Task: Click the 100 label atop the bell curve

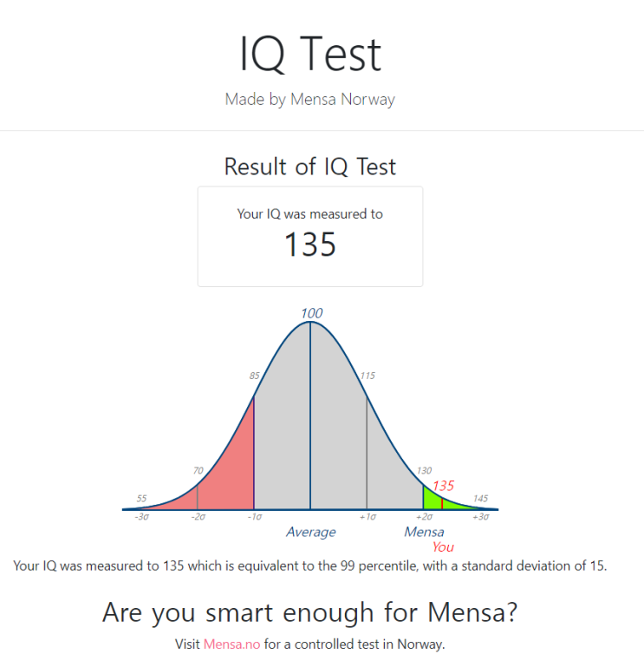Action: 311,313
